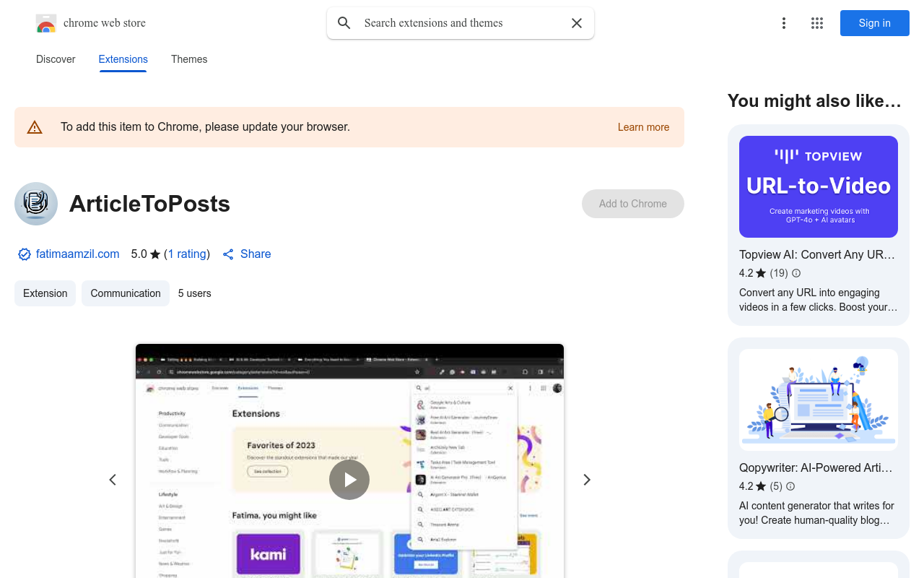
Task: Select the Extensions tab
Action: pyautogui.click(x=123, y=59)
